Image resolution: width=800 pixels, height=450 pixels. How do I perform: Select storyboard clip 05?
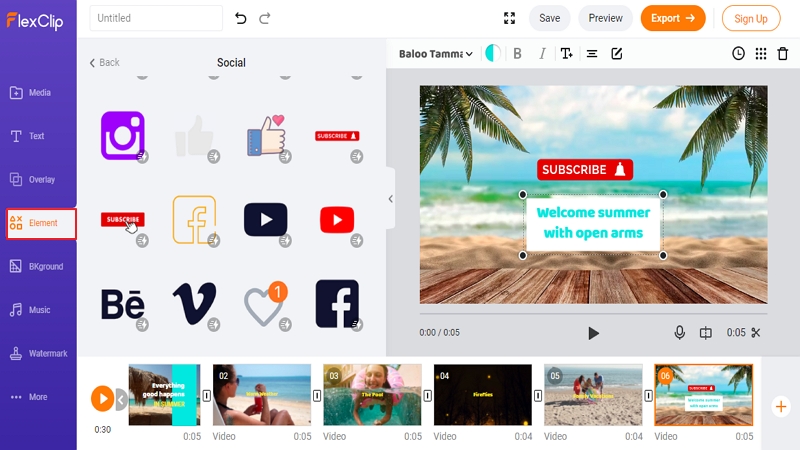click(x=593, y=395)
